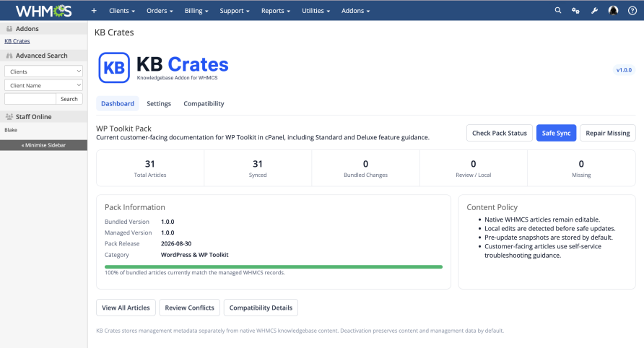Switch to the Dashboard tab
Viewport: 644px width, 348px height.
pos(118,103)
